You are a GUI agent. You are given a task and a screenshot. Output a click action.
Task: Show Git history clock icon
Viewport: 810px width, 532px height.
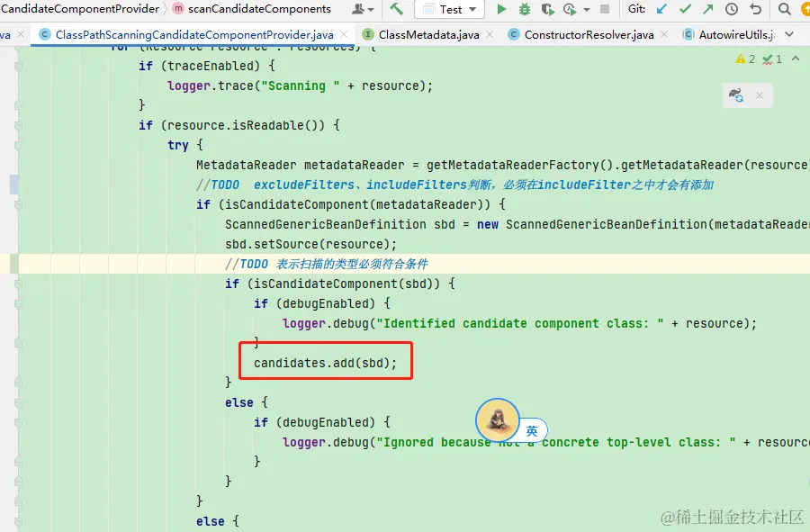732,9
